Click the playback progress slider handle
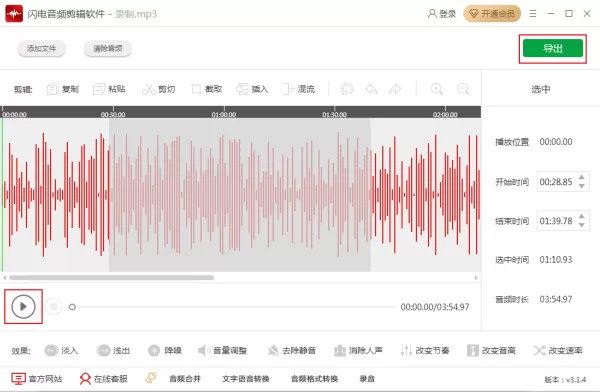This screenshot has width=600, height=392. (x=72, y=307)
